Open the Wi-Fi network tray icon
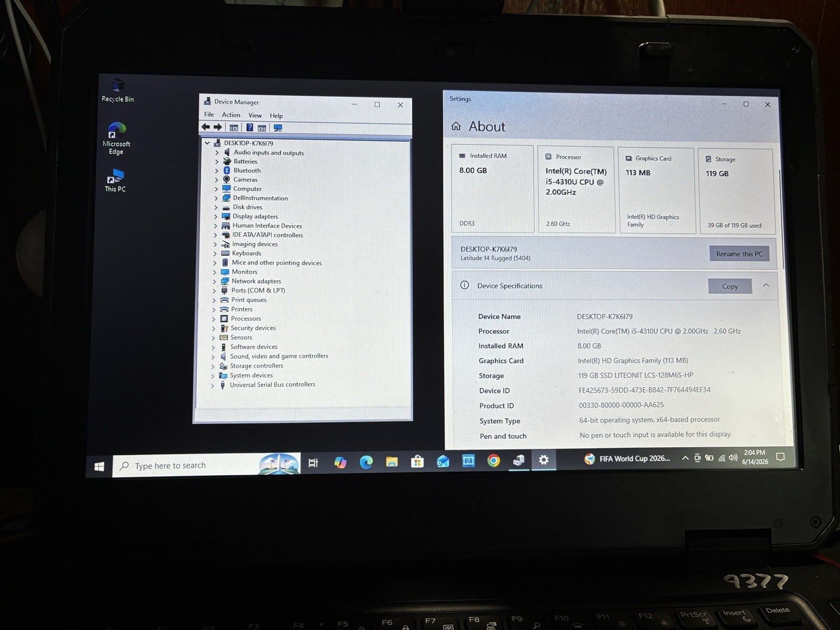This screenshot has width=840, height=630. click(x=722, y=458)
